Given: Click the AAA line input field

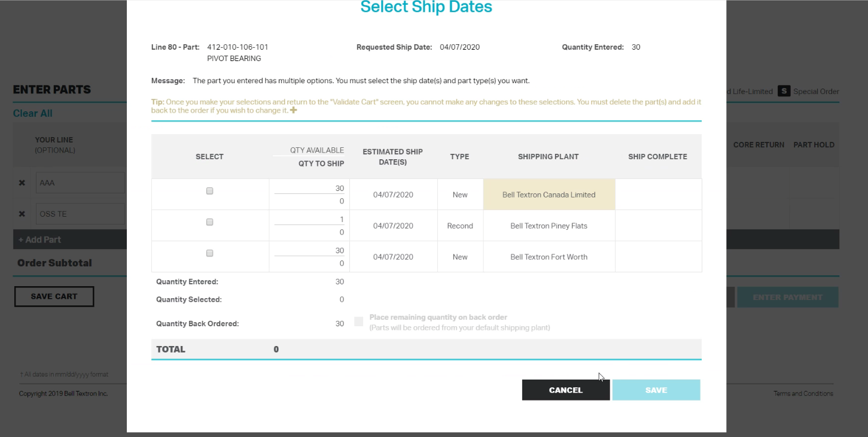Looking at the screenshot, I should (81, 183).
